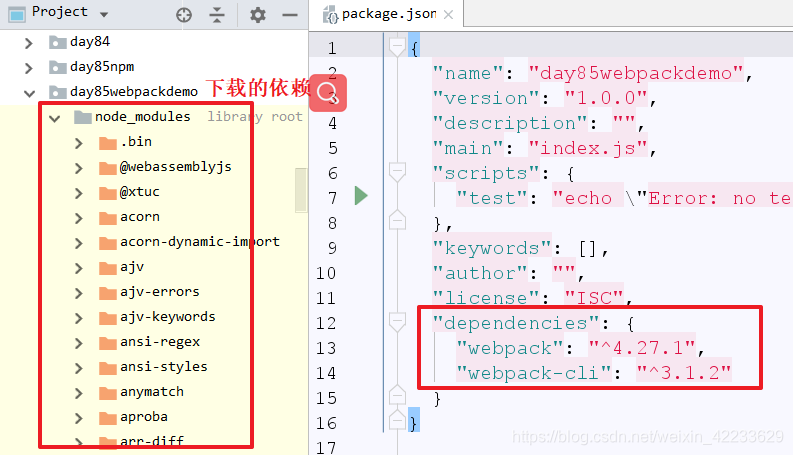Click the "description" key on line 4
Screen dimensions: 793x455
(x=510, y=123)
